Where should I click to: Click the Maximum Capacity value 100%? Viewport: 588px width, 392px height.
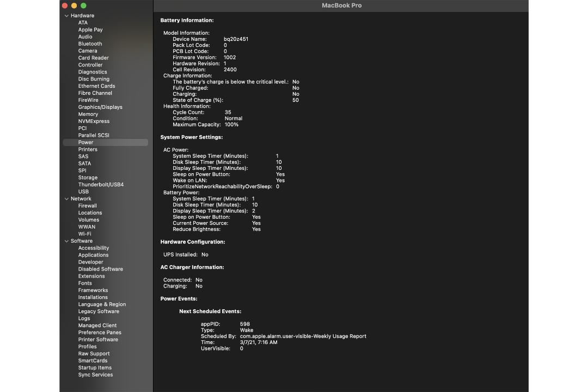coord(232,125)
